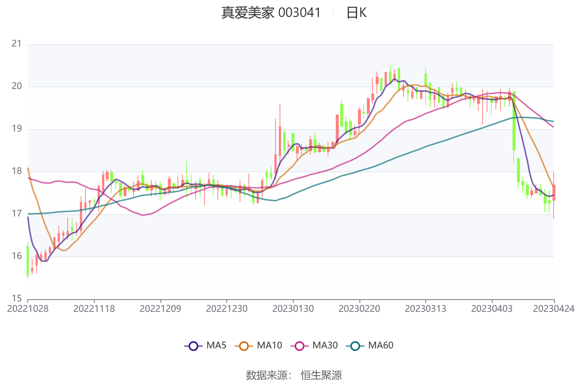The image size is (588, 382).
Task: Click the price axis label 15
Action: click(x=17, y=299)
